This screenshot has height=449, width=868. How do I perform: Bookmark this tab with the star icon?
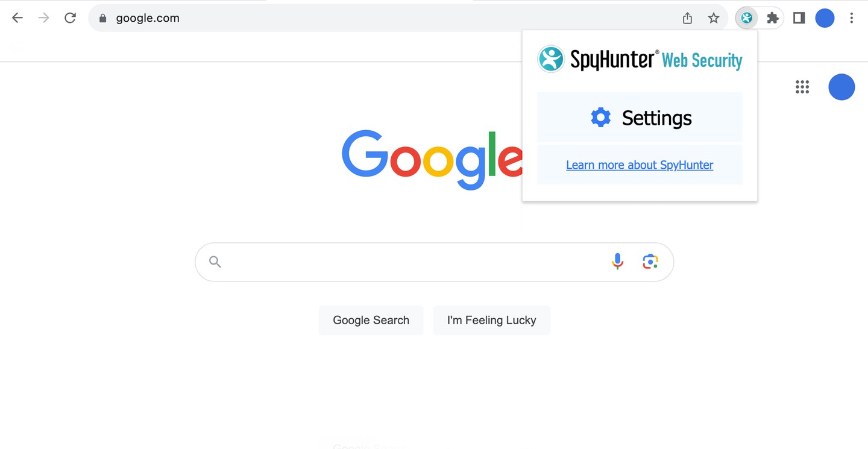714,18
